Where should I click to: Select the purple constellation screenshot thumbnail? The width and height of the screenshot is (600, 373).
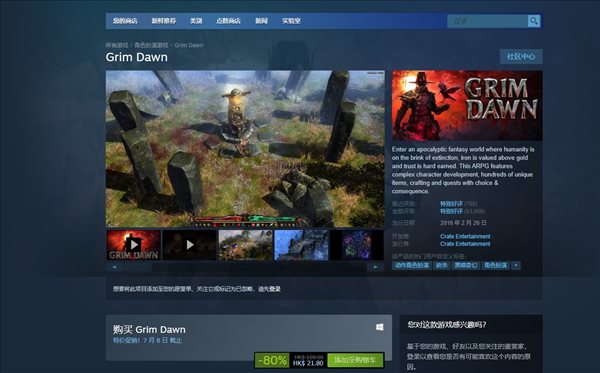(357, 245)
